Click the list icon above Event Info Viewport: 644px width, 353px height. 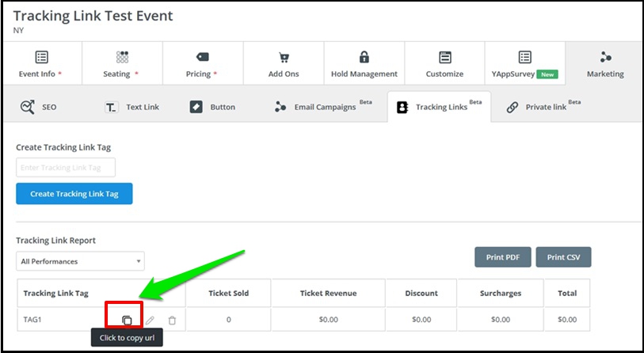[41, 57]
